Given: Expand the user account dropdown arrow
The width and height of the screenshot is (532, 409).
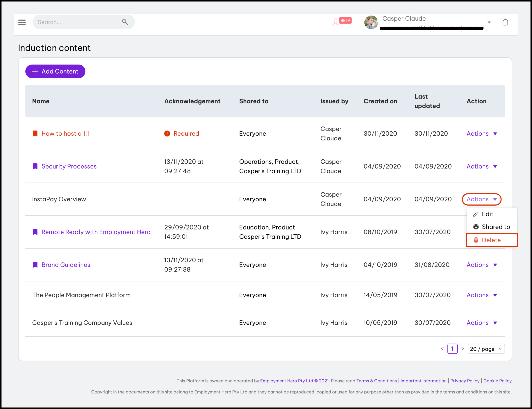Looking at the screenshot, I should coord(489,22).
